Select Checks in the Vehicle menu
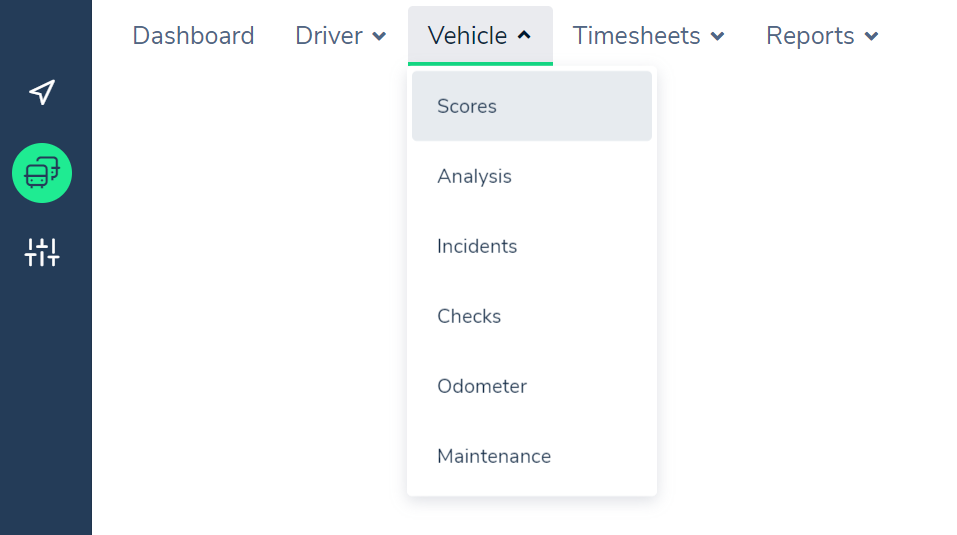This screenshot has width=957, height=535. [x=532, y=316]
